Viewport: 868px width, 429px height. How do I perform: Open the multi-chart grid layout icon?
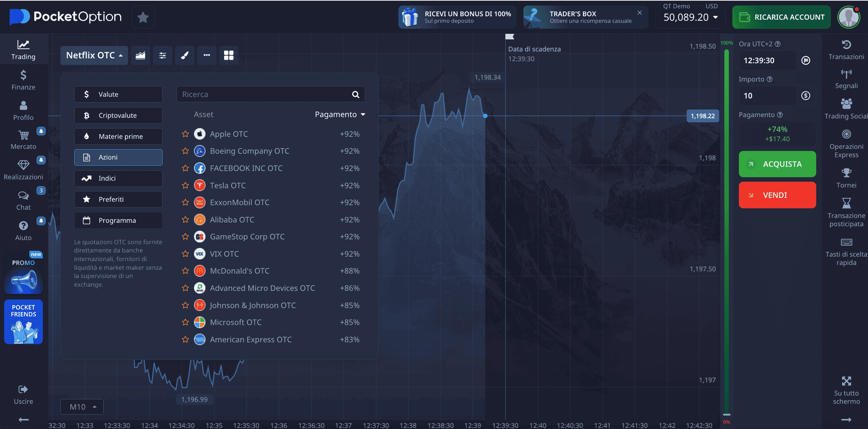point(229,55)
